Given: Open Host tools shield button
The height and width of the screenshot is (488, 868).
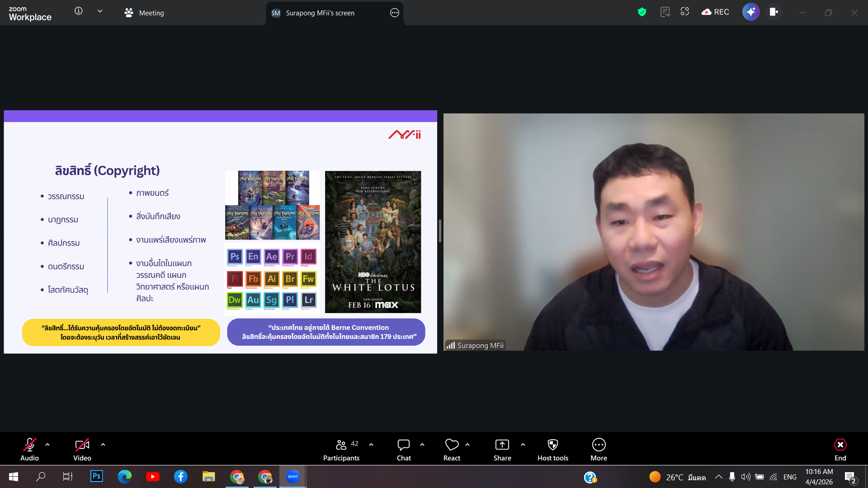Looking at the screenshot, I should (552, 450).
